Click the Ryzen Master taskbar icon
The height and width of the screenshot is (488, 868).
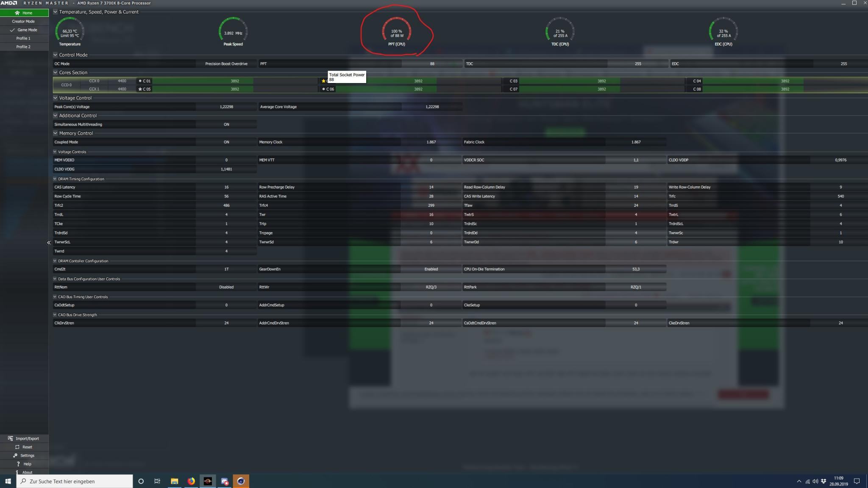coord(208,481)
